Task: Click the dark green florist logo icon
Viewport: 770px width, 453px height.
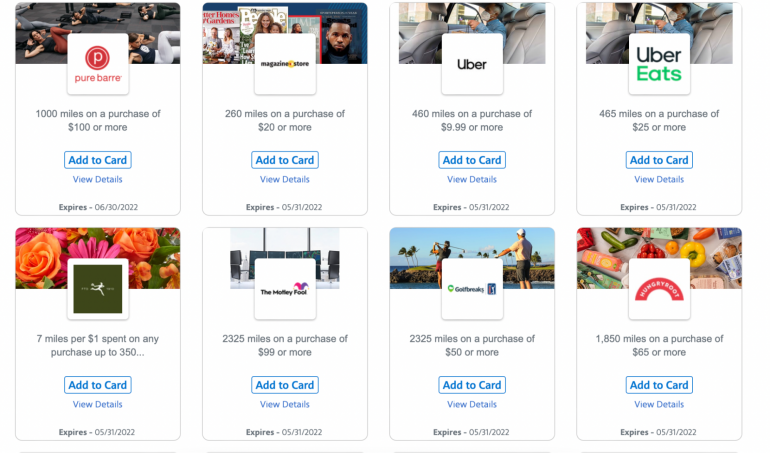Action: pyautogui.click(x=98, y=289)
